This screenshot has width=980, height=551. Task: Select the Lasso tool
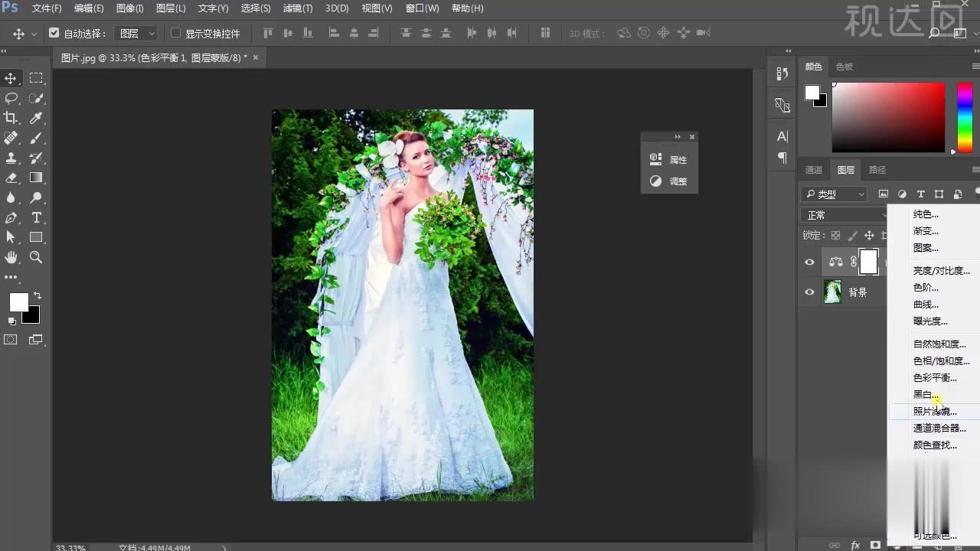tap(11, 98)
